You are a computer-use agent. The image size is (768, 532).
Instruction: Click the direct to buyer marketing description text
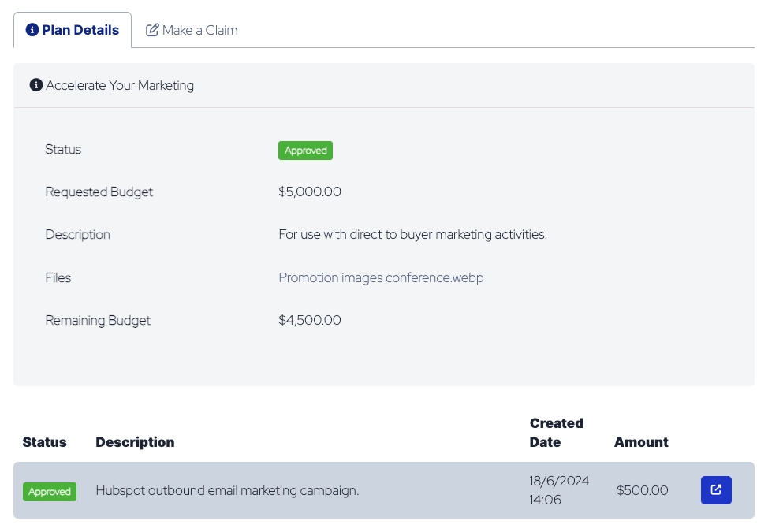pos(412,234)
